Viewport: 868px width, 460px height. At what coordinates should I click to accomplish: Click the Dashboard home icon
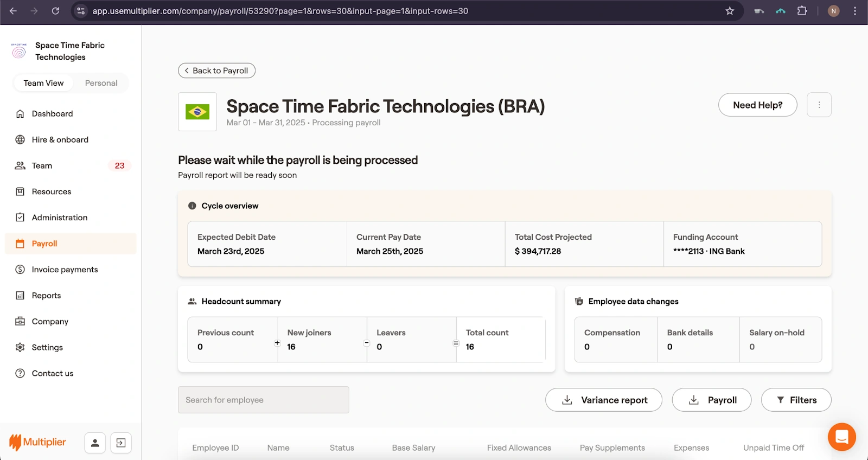[20, 113]
